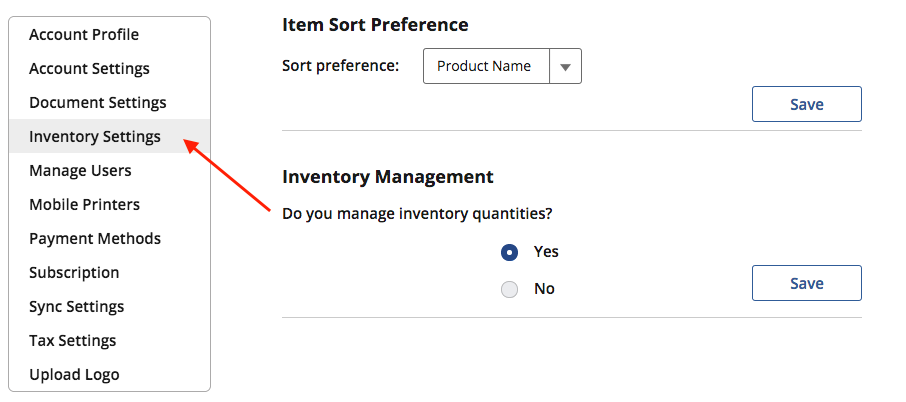Open Sync Settings in sidebar

[76, 307]
